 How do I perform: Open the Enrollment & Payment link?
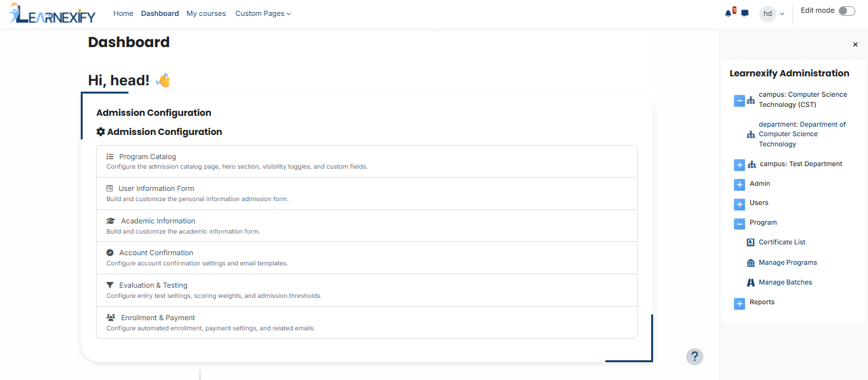pyautogui.click(x=158, y=318)
